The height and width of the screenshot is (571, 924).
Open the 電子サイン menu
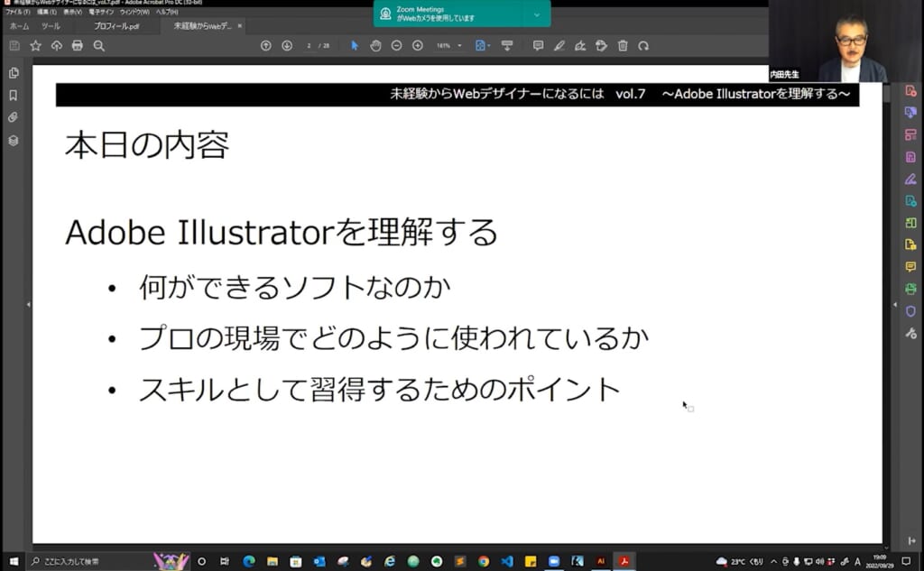click(101, 12)
